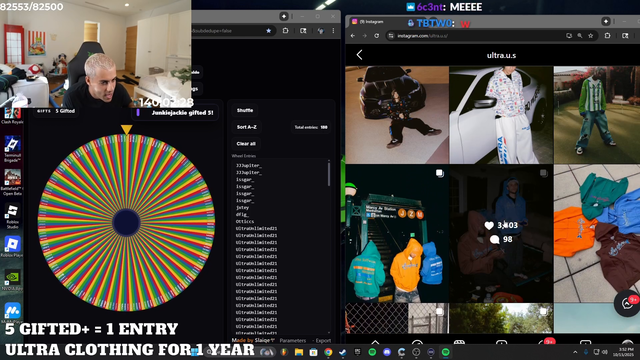Click the heart likes count on the hovered post
Screen dimensions: 640x360
[501, 225]
